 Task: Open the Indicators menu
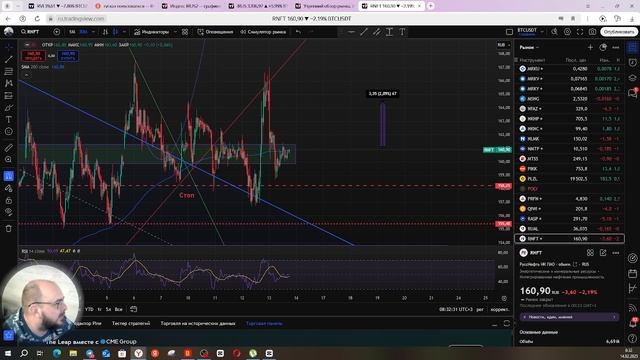click(x=151, y=32)
